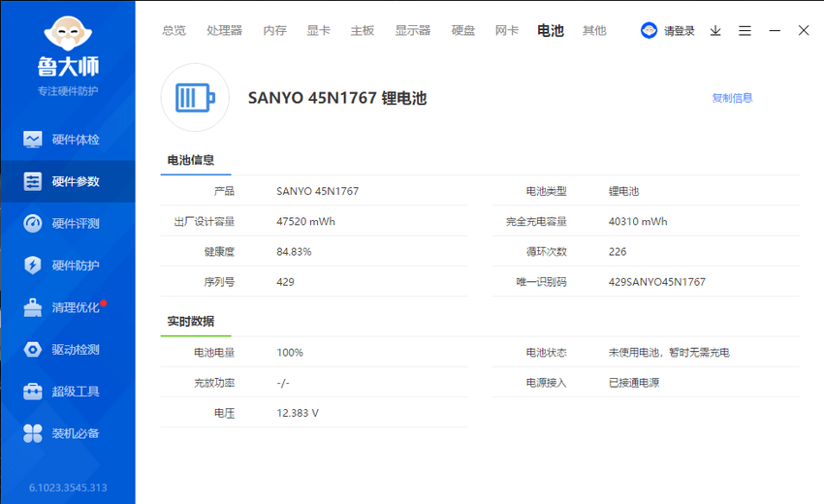Switch to the 处理器 tab
The height and width of the screenshot is (504, 824).
[x=224, y=30]
